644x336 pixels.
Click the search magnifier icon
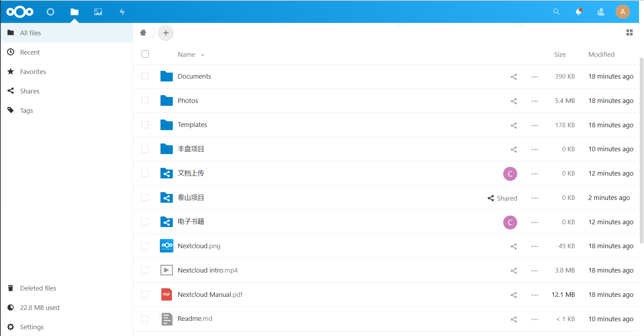(556, 12)
